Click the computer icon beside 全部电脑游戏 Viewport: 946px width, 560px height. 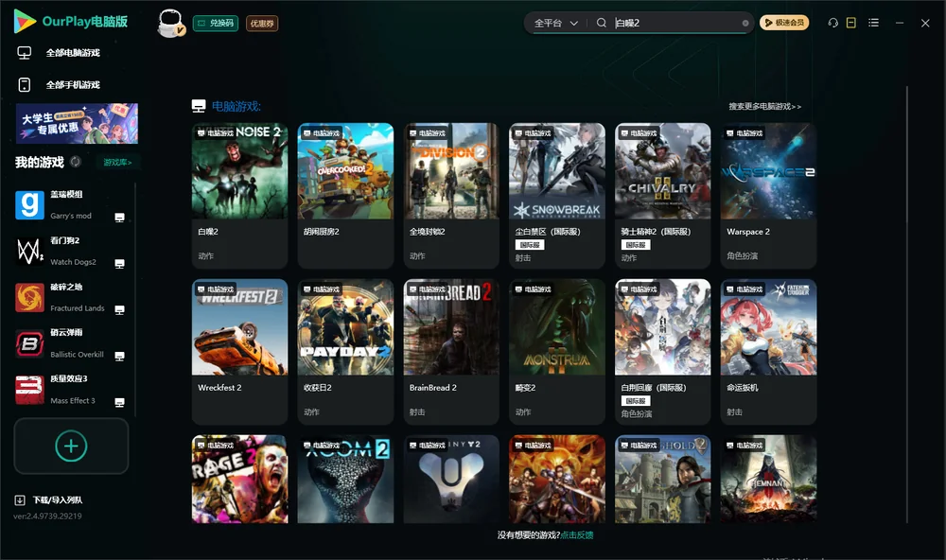[x=25, y=53]
